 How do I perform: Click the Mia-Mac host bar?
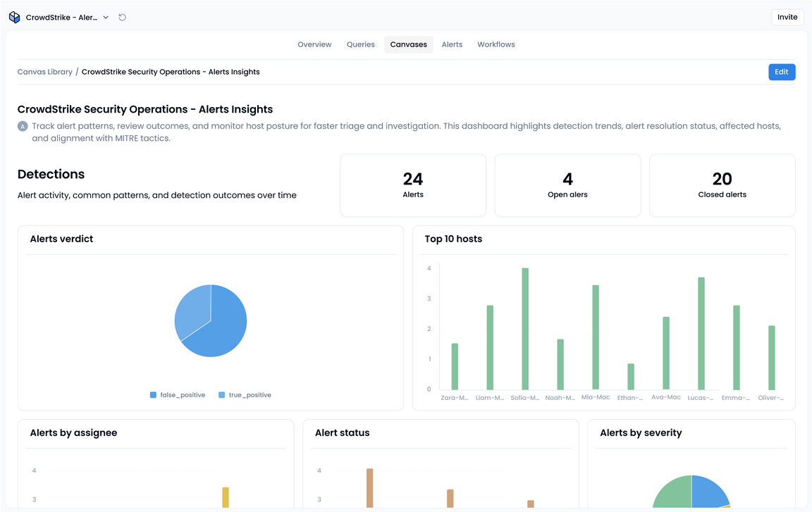tap(596, 337)
